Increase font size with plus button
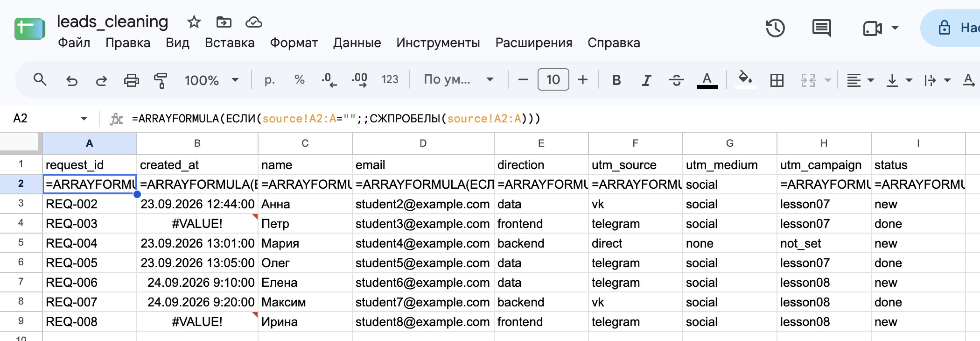This screenshot has height=341, width=980. (583, 80)
